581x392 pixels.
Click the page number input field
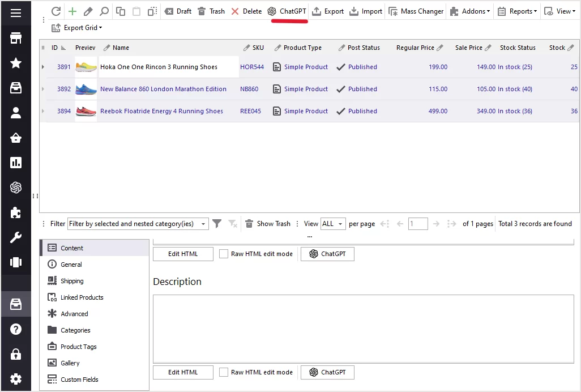[x=418, y=224]
